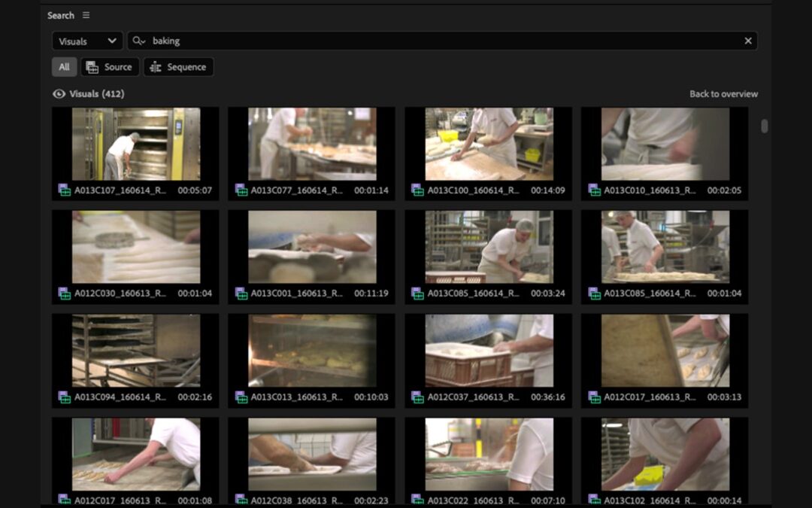The width and height of the screenshot is (812, 508).
Task: Open the magnifier search options dropdown
Action: (138, 41)
